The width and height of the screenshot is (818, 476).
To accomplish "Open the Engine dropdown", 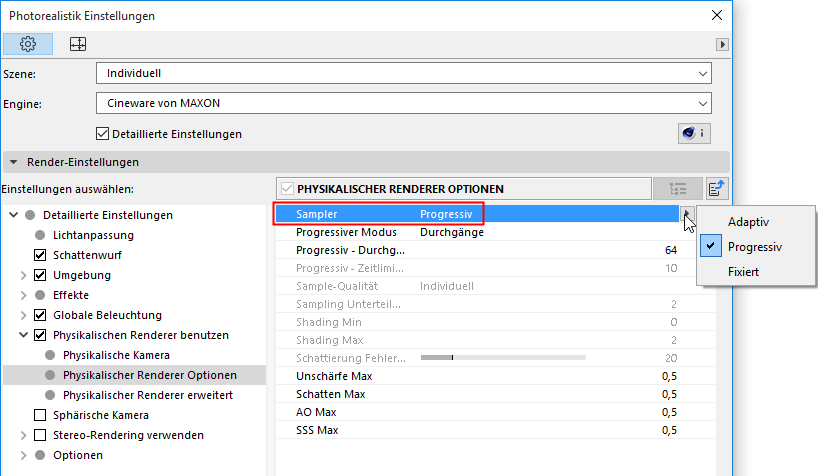I will coord(403,102).
